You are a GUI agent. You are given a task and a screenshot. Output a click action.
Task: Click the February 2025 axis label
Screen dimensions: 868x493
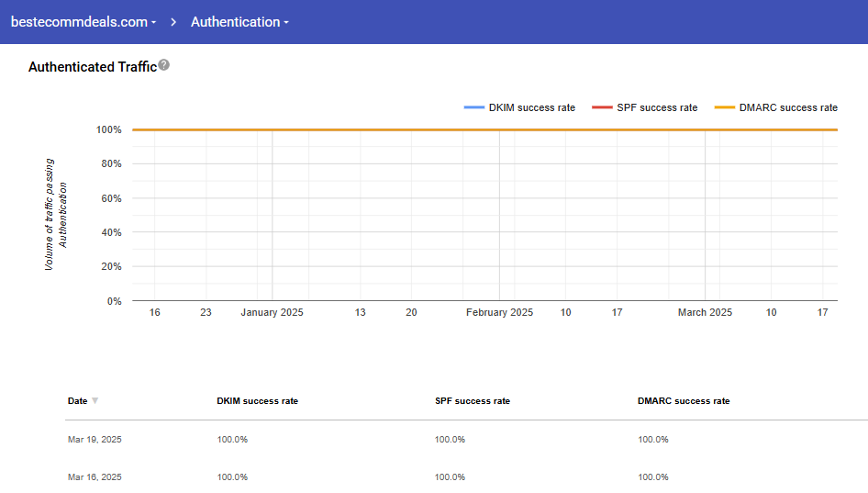click(499, 313)
